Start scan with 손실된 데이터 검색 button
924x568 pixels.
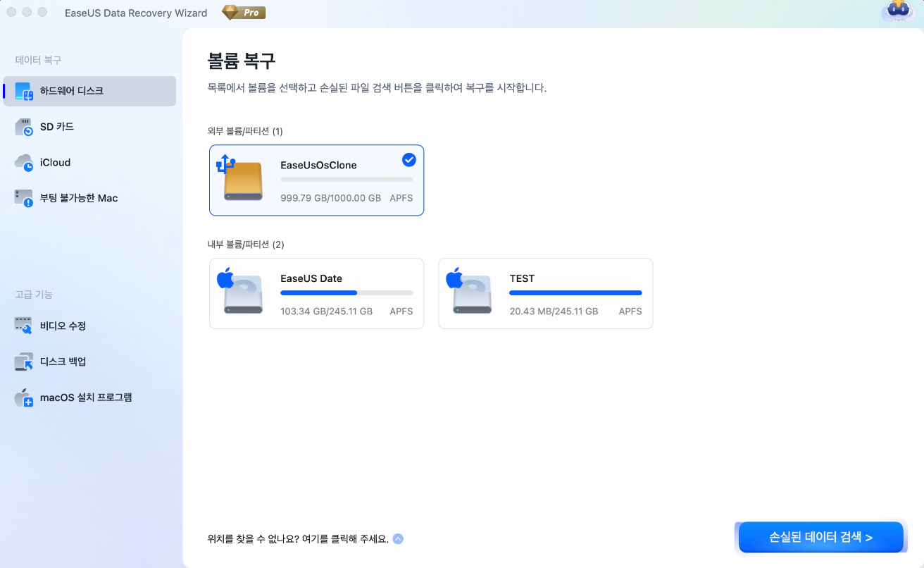coord(820,537)
